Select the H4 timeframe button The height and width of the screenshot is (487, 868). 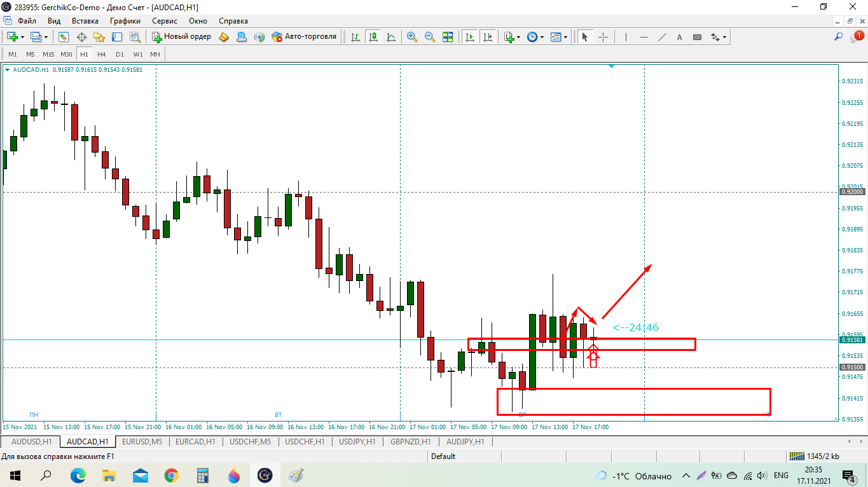point(102,54)
